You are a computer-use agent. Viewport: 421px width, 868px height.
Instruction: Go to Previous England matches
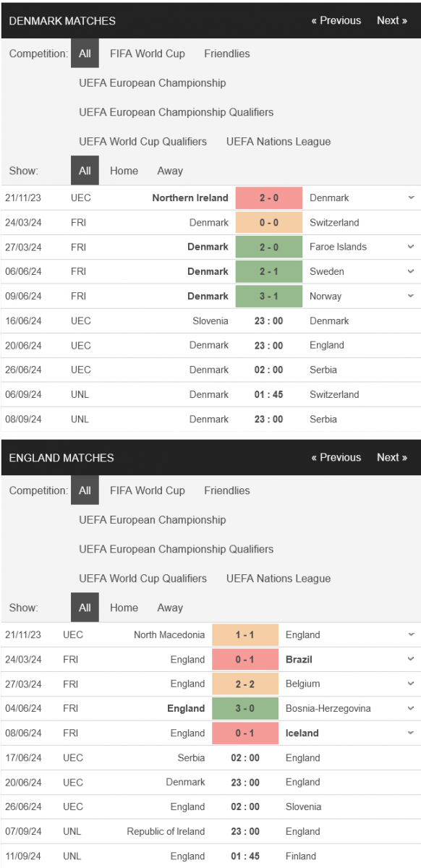tap(336, 457)
